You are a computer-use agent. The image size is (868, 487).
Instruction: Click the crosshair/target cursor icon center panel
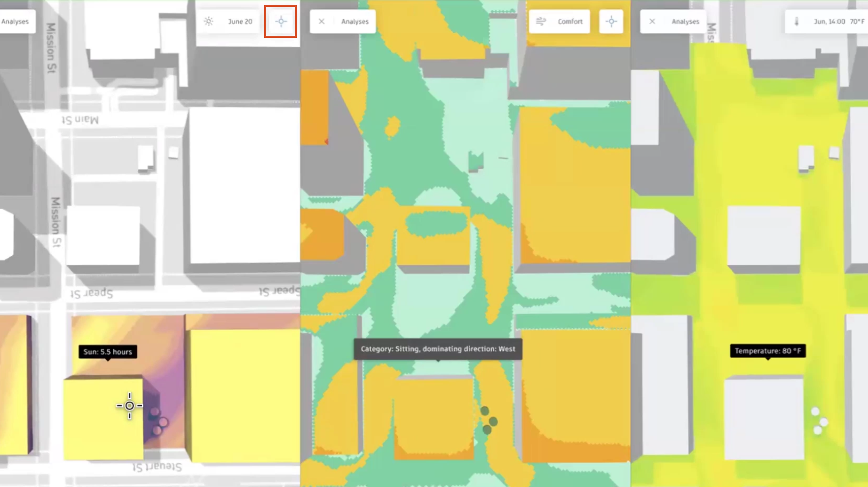point(611,22)
